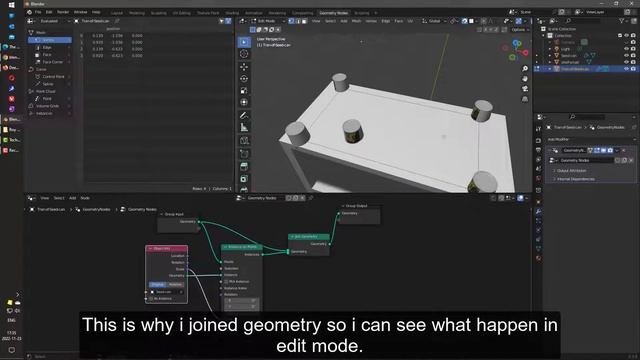Toggle Collection visibility eye icon in outliner
This screenshot has height=360, width=640.
pyautogui.click(x=626, y=36)
